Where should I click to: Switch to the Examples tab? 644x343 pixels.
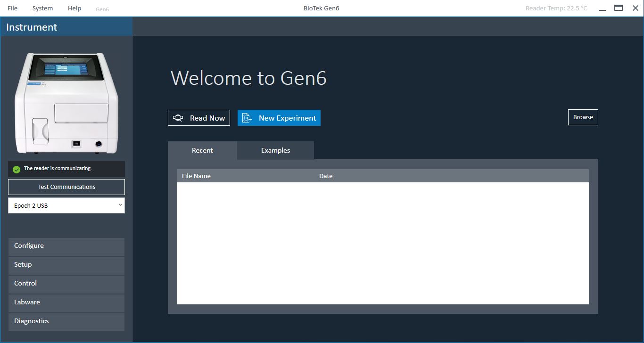(x=275, y=150)
